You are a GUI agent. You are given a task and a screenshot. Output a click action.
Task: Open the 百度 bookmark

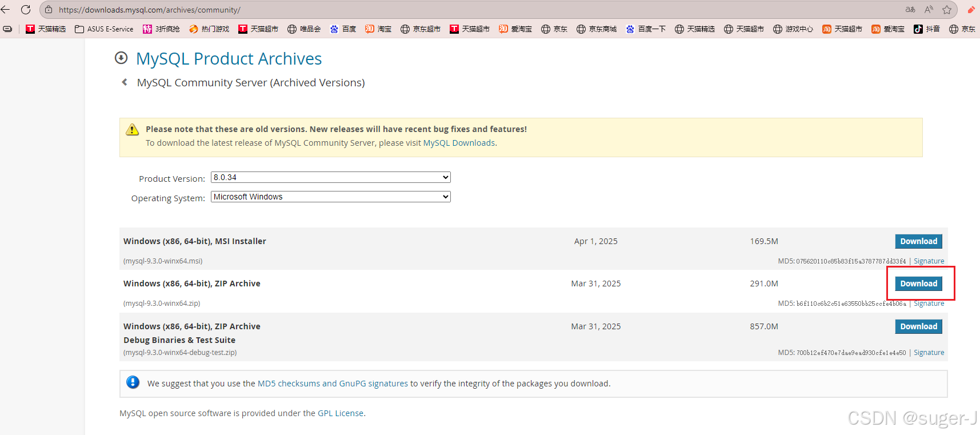[343, 29]
